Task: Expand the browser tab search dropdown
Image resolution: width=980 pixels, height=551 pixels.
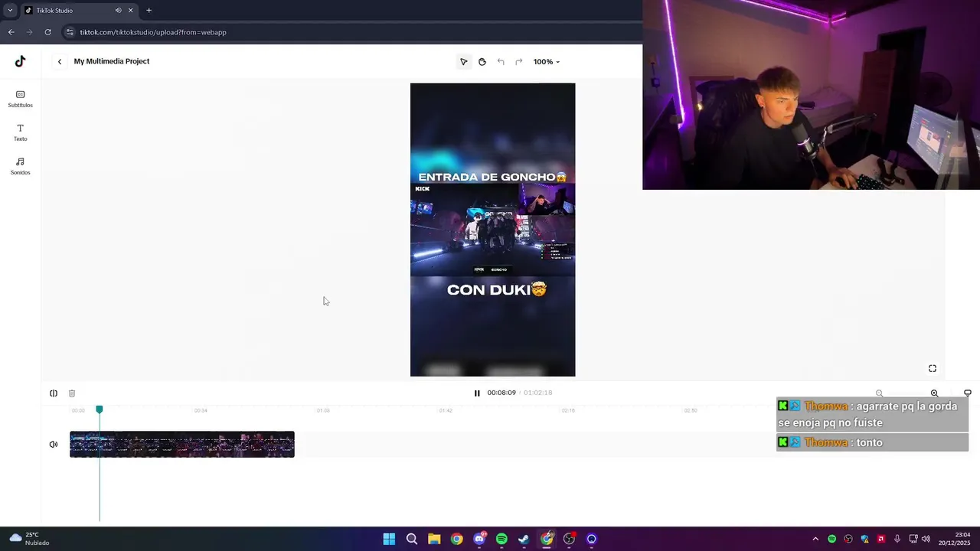Action: 9,11
